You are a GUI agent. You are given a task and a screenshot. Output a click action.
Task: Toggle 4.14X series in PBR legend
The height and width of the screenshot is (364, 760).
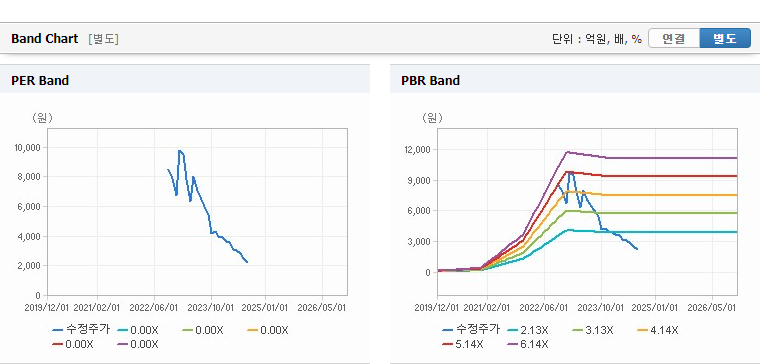click(x=657, y=330)
